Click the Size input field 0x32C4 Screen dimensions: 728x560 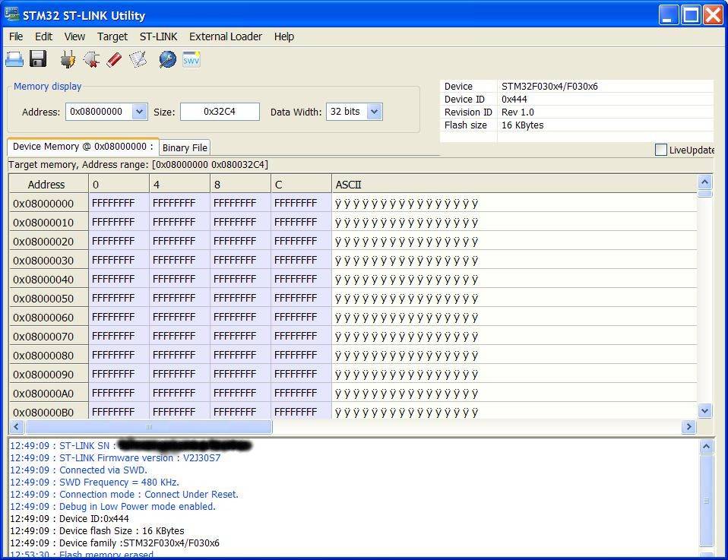[x=220, y=112]
